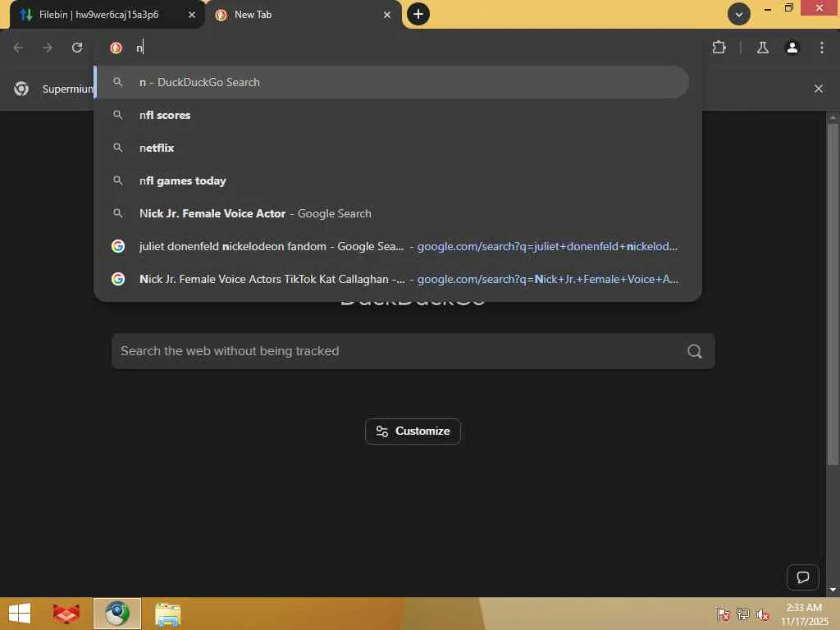Click search icon beside 'netflix'
This screenshot has height=630, width=840.
point(118,148)
